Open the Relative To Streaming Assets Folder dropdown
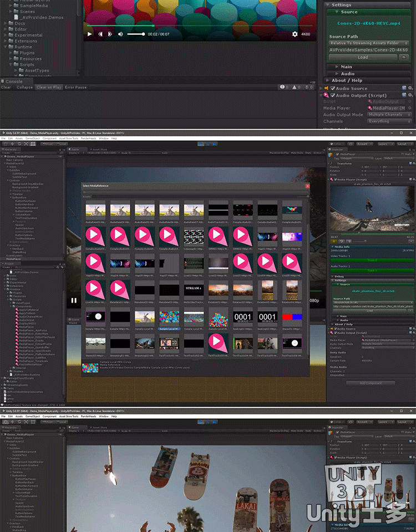416x532 pixels. (368, 43)
